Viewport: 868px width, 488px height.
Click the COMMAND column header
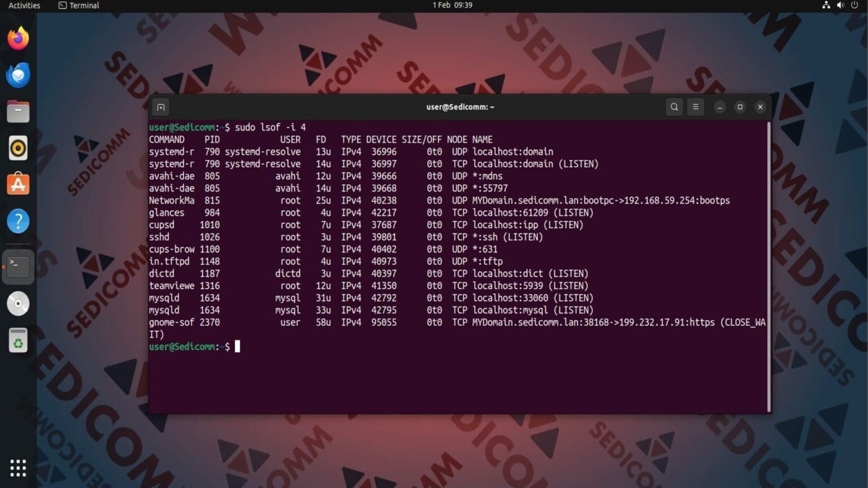pos(167,140)
